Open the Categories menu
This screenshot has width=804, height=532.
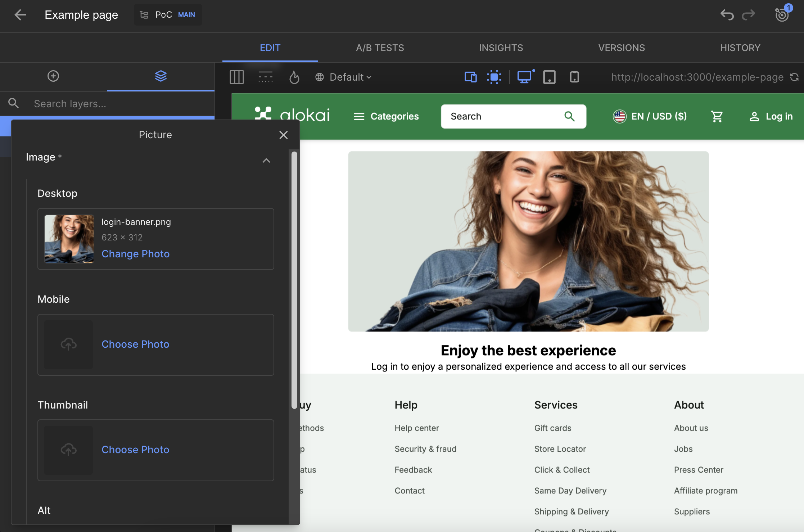coord(386,116)
